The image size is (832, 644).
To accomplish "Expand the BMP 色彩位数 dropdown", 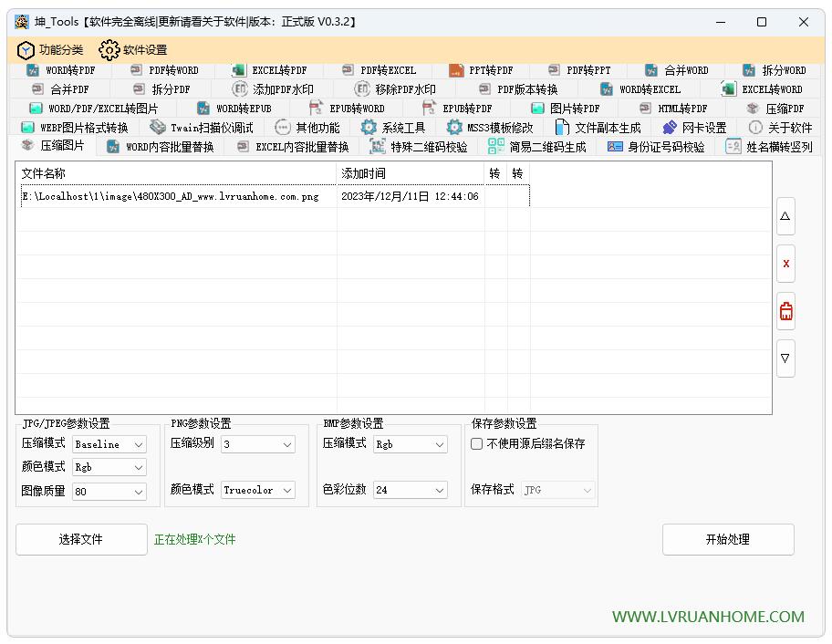I will tap(410, 490).
